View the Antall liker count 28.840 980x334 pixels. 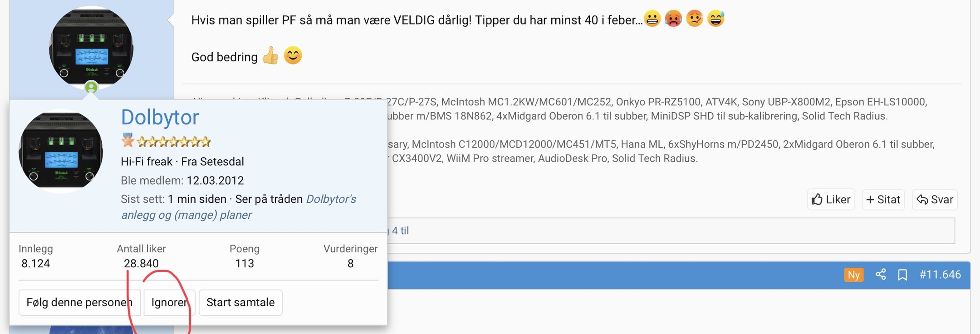point(141,264)
